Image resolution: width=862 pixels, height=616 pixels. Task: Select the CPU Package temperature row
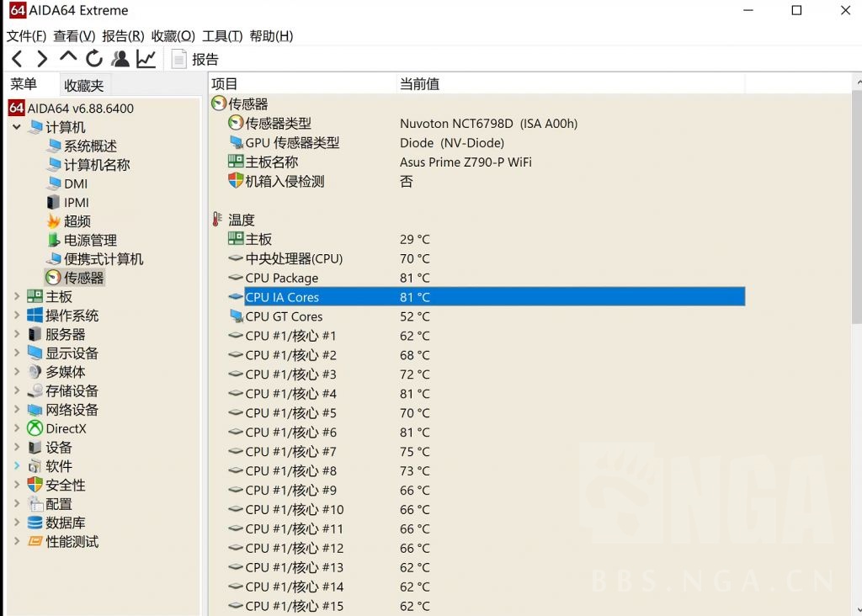coord(281,278)
